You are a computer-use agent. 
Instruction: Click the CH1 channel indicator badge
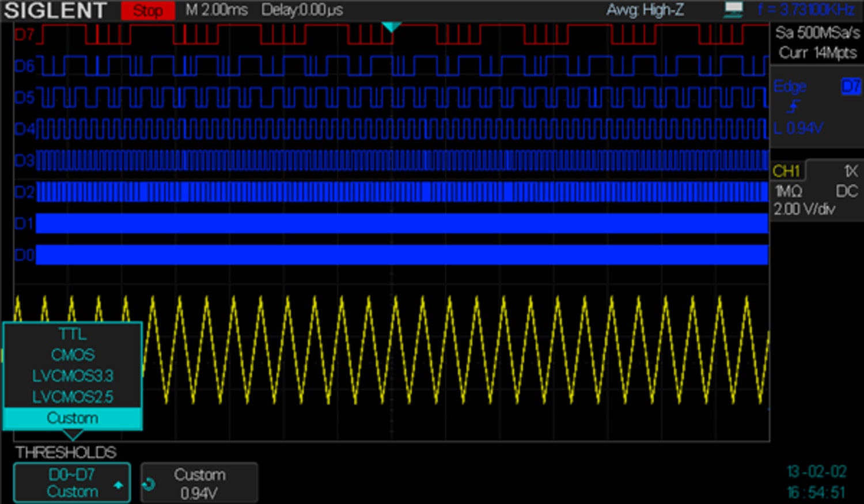[787, 170]
